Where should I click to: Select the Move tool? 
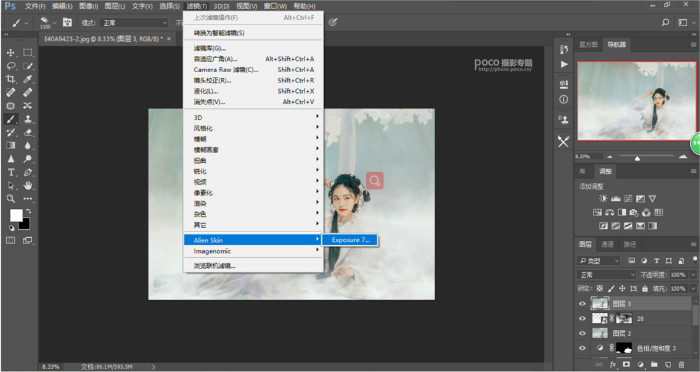point(11,53)
